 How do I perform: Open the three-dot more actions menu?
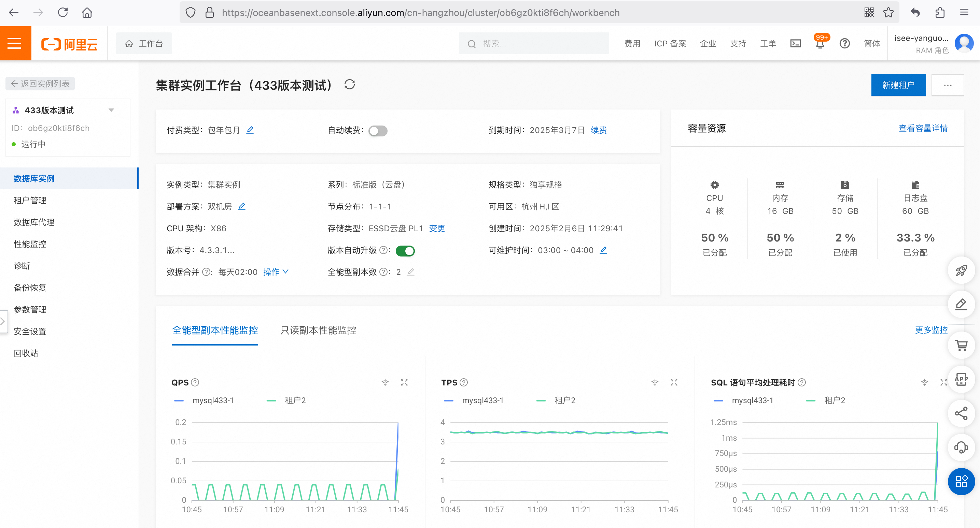(x=947, y=85)
